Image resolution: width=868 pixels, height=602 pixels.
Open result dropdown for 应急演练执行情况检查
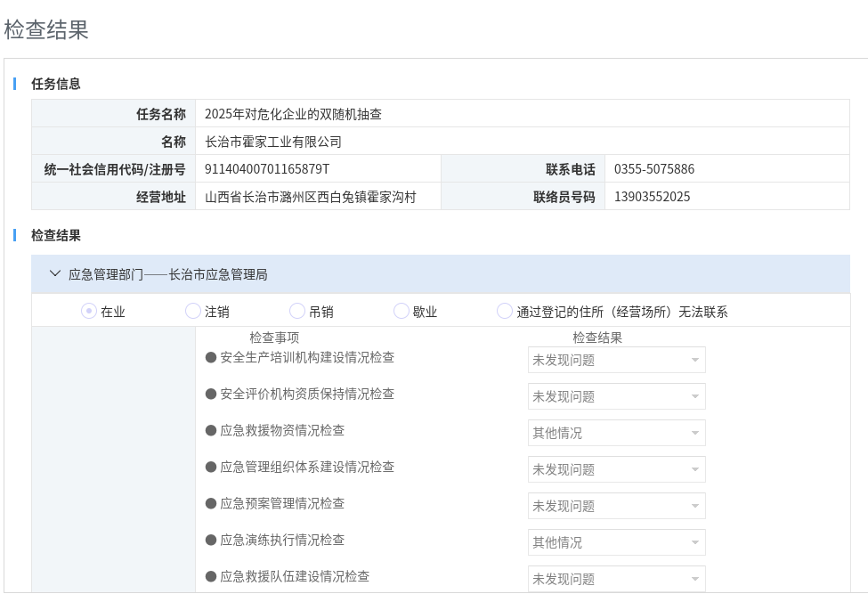click(x=616, y=542)
